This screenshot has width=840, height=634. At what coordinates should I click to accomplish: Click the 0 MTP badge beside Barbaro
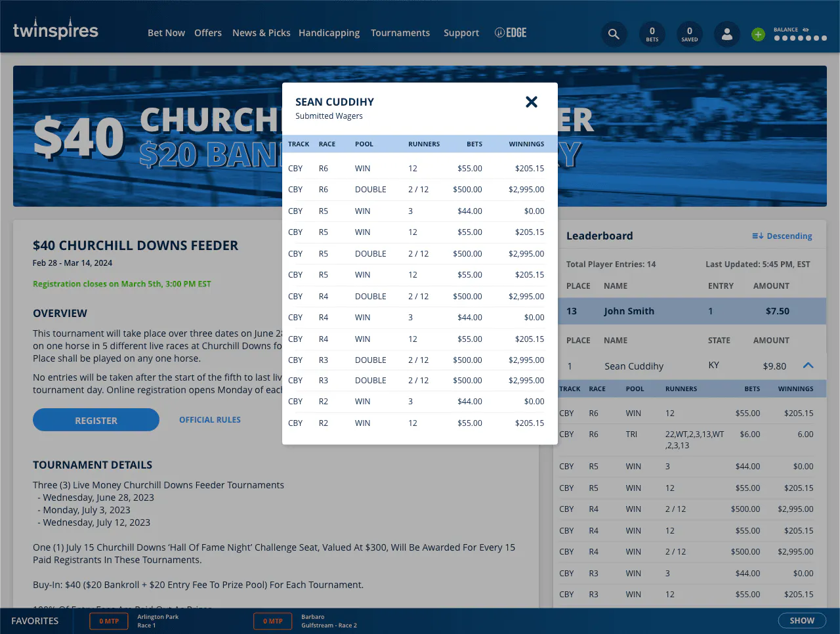[273, 621]
